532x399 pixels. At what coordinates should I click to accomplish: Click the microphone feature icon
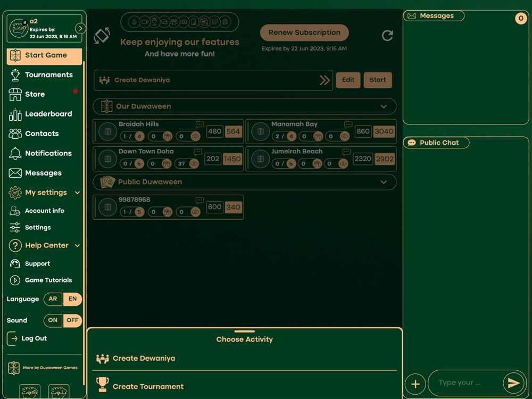pyautogui.click(x=135, y=22)
